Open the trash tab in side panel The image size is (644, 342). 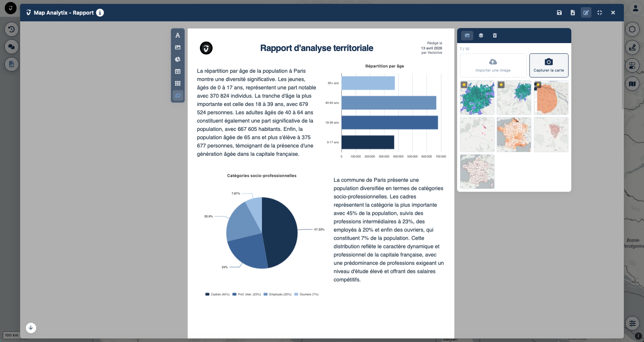point(495,36)
